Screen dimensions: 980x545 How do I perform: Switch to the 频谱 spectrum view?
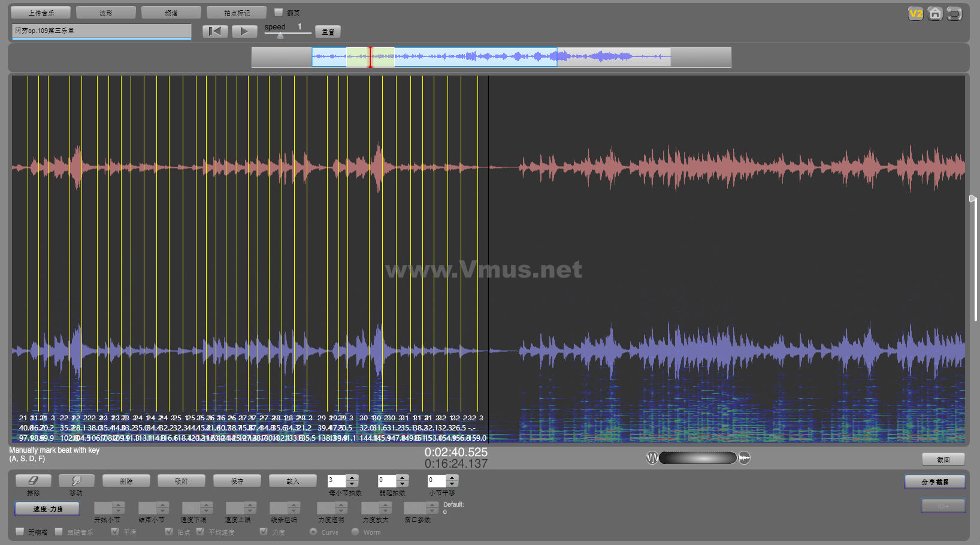coord(171,13)
